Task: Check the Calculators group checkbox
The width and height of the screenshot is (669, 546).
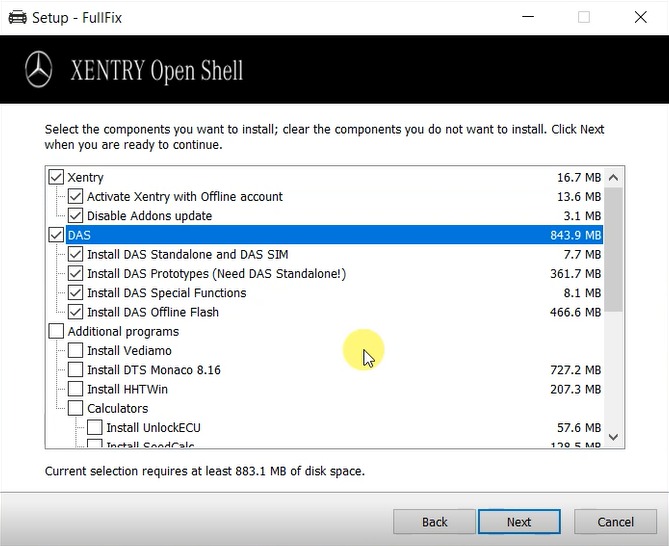Action: 76,408
